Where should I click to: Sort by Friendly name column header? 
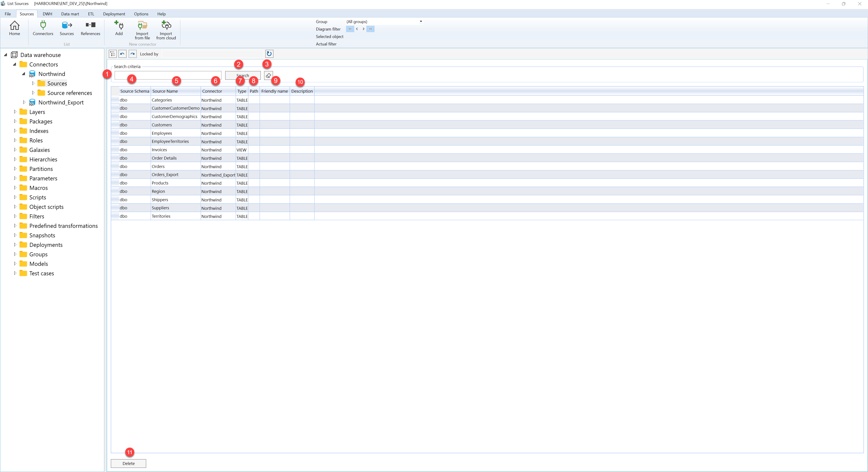point(275,91)
